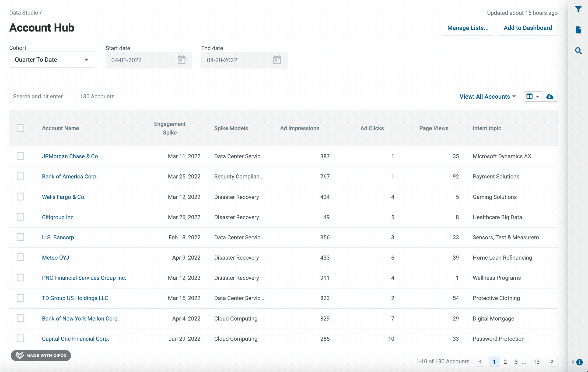Click the Home Loan Refinancing intent topic
The image size is (588, 372).
pos(502,258)
